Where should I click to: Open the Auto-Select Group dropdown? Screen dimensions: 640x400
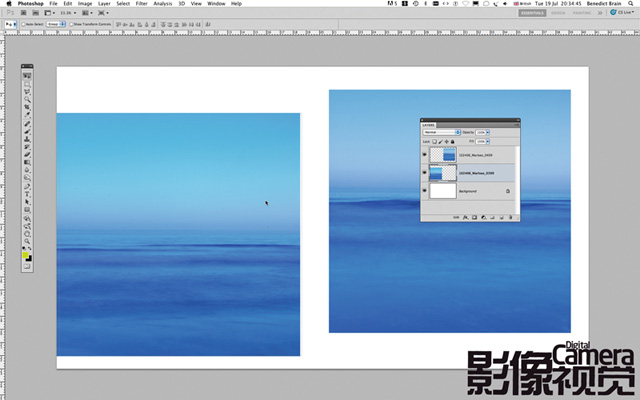pos(56,24)
